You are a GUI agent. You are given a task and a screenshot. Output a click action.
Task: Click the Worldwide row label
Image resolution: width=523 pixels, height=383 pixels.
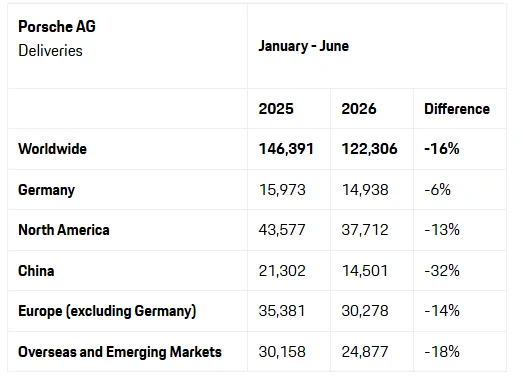point(52,149)
